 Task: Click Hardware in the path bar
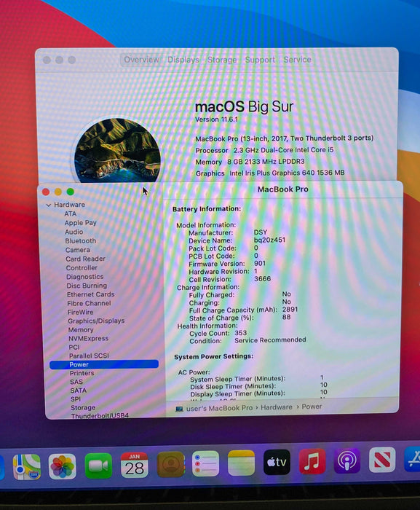click(277, 407)
